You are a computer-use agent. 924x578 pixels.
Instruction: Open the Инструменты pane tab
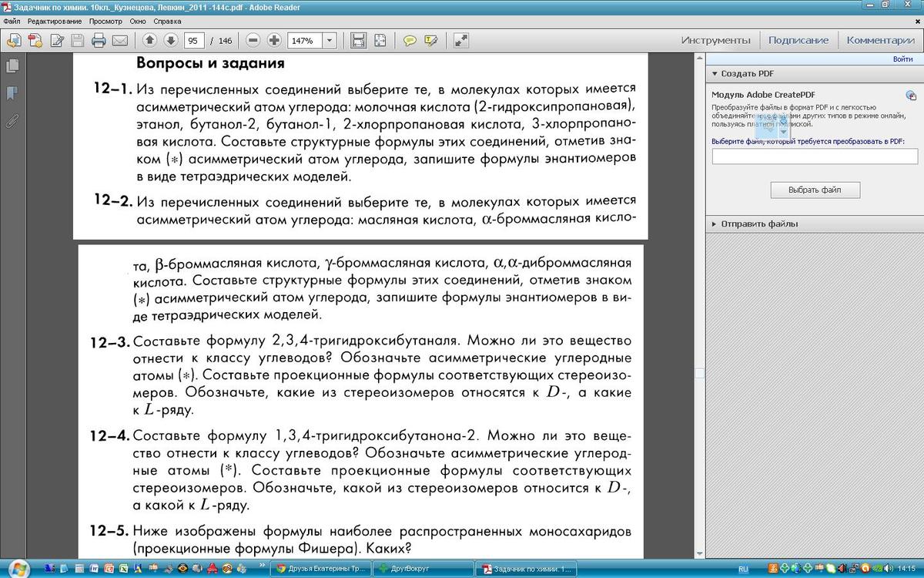point(715,40)
